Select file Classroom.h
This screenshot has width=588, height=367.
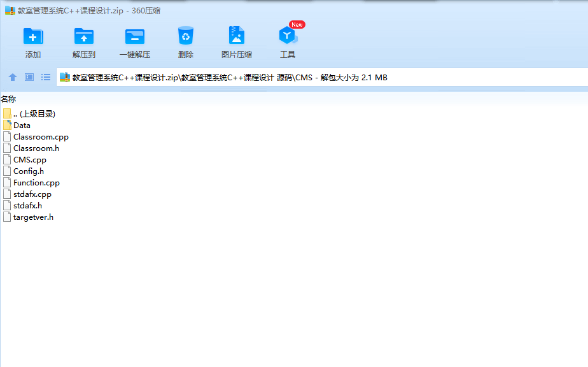click(x=31, y=148)
